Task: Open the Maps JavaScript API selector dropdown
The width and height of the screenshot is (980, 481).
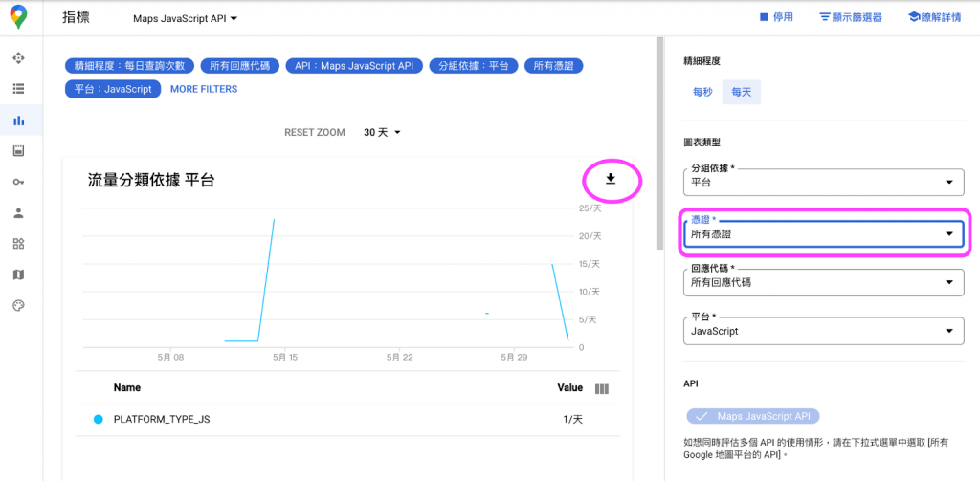Action: tap(185, 19)
